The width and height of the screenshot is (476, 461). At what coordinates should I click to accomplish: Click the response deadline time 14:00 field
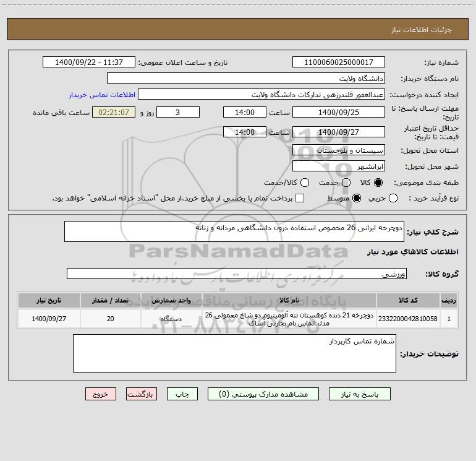[245, 112]
